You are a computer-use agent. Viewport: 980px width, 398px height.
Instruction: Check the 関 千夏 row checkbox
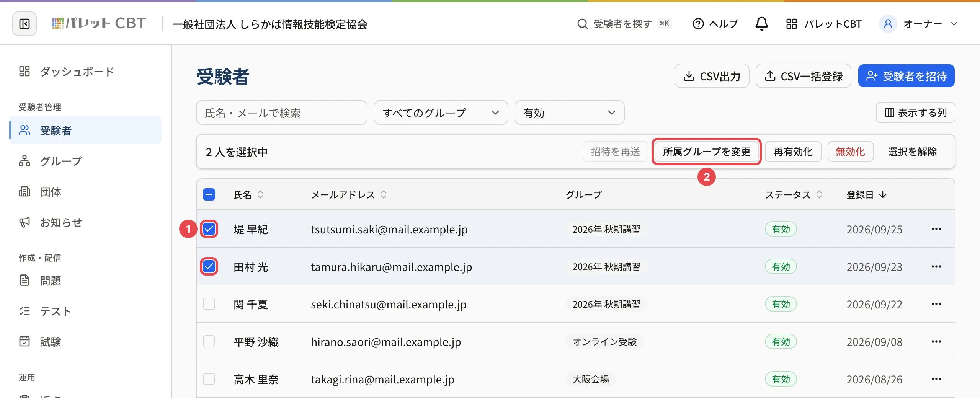click(x=209, y=304)
